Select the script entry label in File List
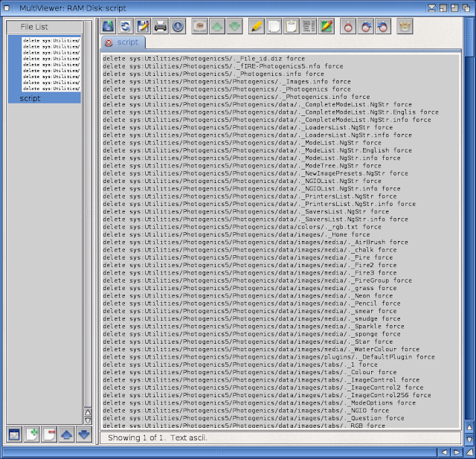This screenshot has height=459, width=476. coord(30,98)
